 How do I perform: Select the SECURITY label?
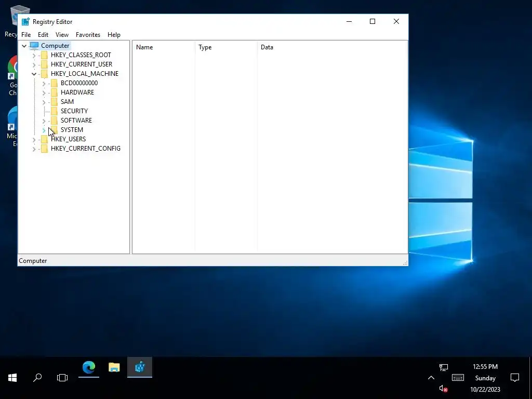[74, 111]
